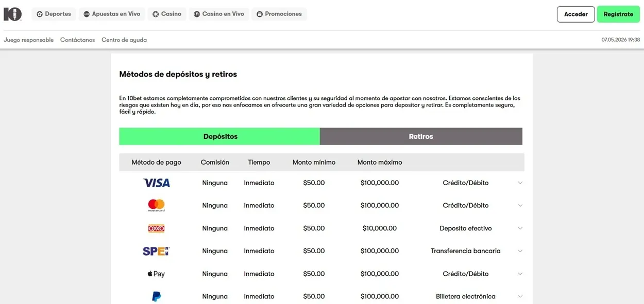The width and height of the screenshot is (644, 304).
Task: Open the Promociones page
Action: [x=279, y=14]
